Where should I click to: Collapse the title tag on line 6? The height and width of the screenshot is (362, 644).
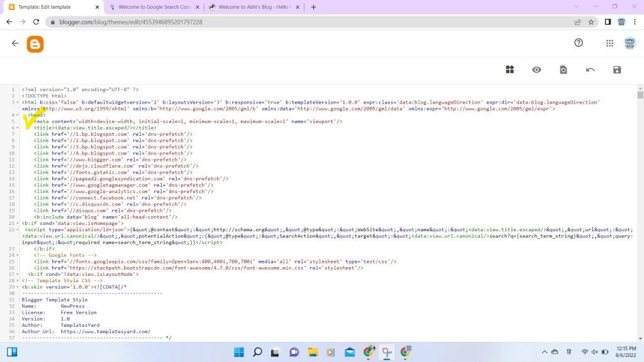click(x=17, y=128)
